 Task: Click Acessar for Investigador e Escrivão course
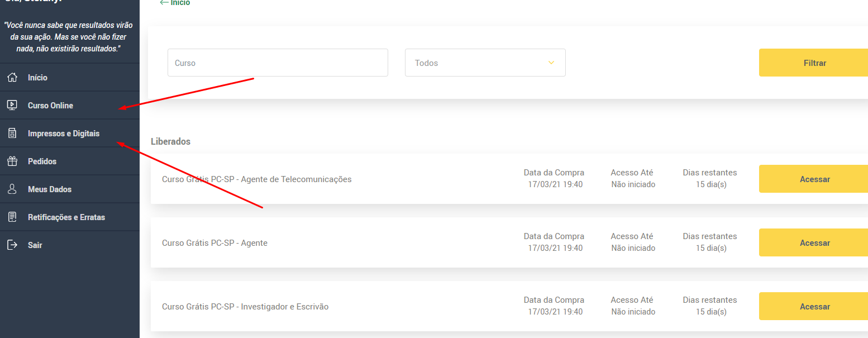(x=813, y=306)
